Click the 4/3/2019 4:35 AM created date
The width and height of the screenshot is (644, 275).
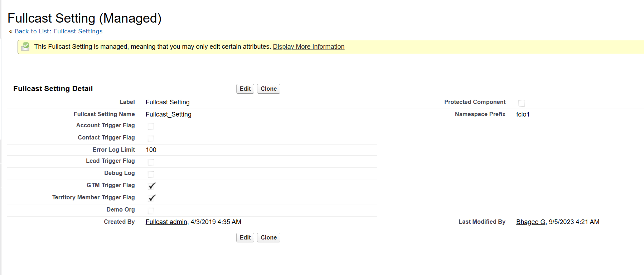pos(216,222)
